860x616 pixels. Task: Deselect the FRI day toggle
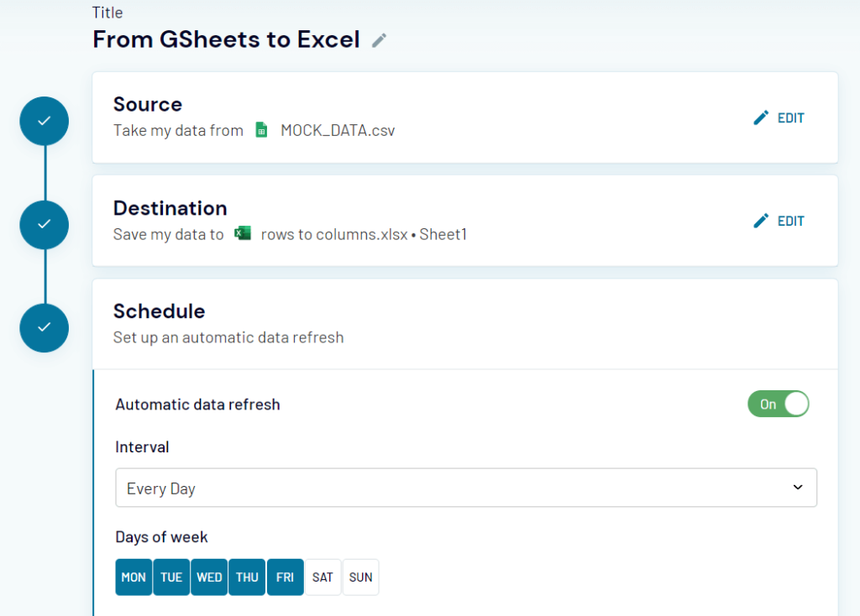(x=285, y=577)
